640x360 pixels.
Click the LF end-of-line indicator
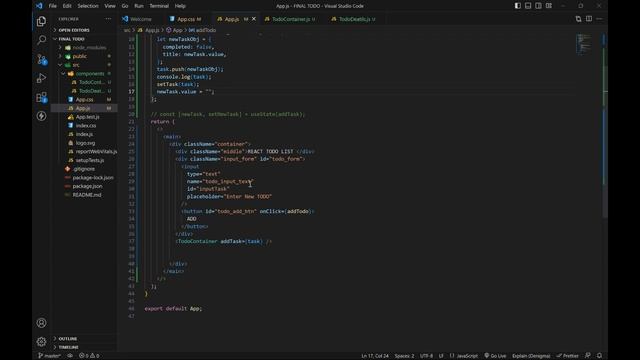pos(441,356)
